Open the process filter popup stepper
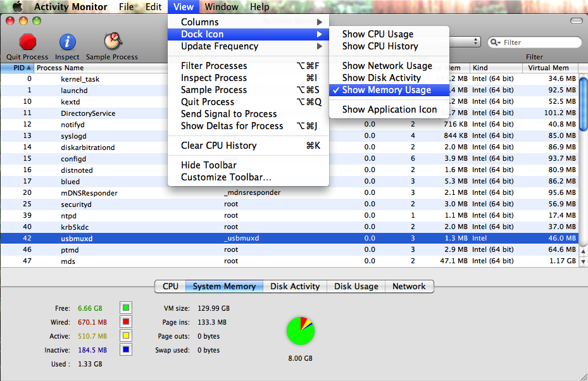Screen dimensions: 588x381 tap(475, 42)
